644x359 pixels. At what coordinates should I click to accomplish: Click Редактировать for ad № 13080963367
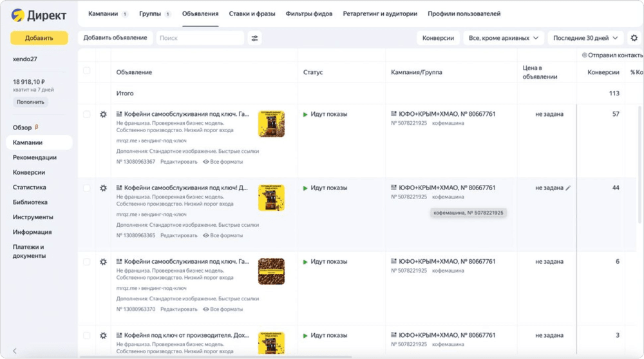click(178, 162)
